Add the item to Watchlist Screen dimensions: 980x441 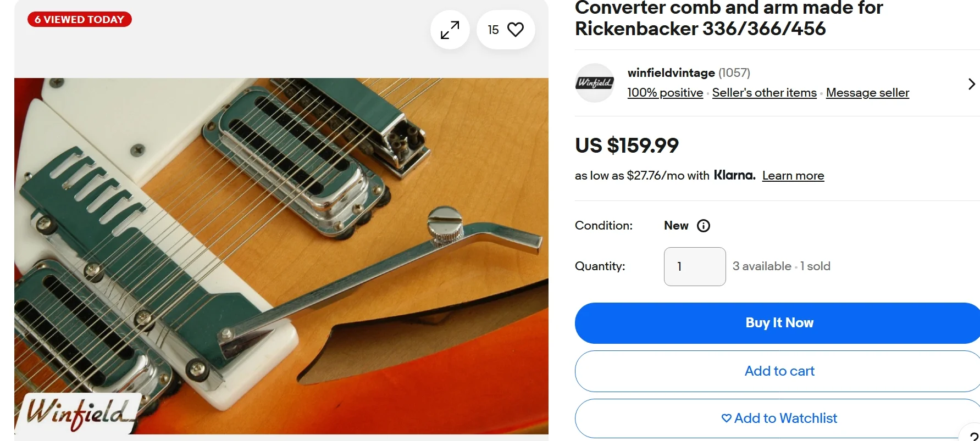tap(779, 418)
